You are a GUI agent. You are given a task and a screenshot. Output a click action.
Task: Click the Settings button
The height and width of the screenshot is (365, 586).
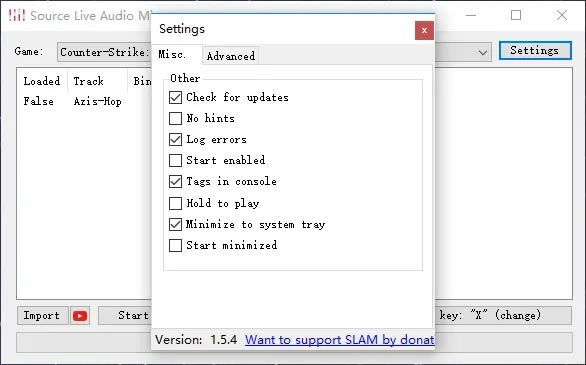tap(535, 50)
